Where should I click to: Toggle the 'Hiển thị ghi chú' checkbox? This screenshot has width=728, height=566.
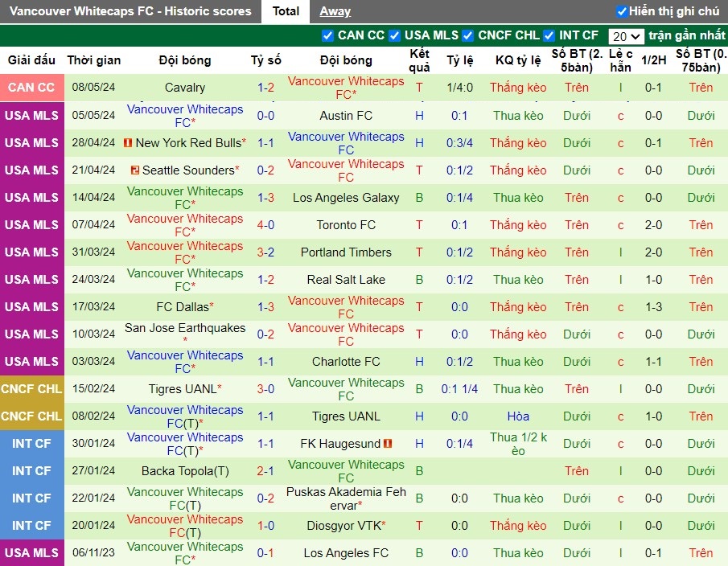click(622, 11)
